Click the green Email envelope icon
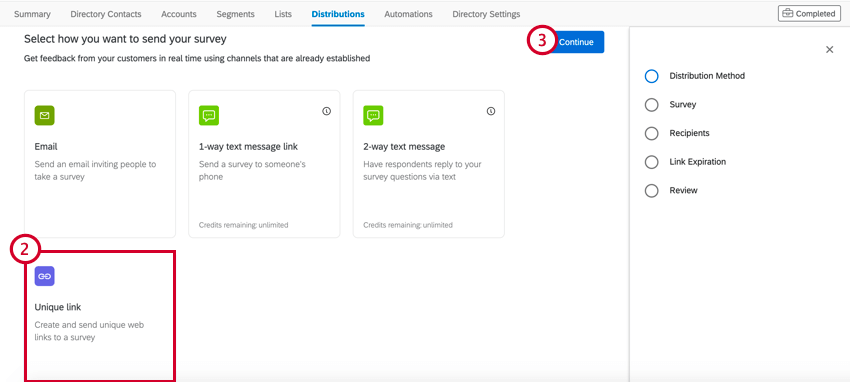Viewport: 850px width, 382px height. point(44,115)
